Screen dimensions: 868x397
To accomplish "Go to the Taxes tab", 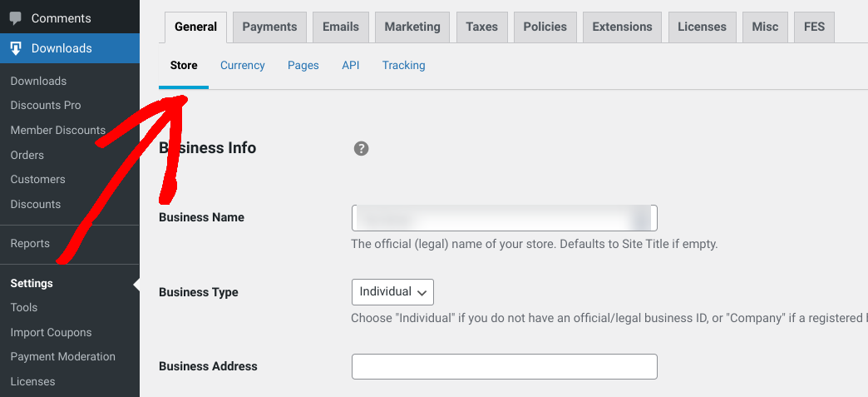I will click(481, 27).
